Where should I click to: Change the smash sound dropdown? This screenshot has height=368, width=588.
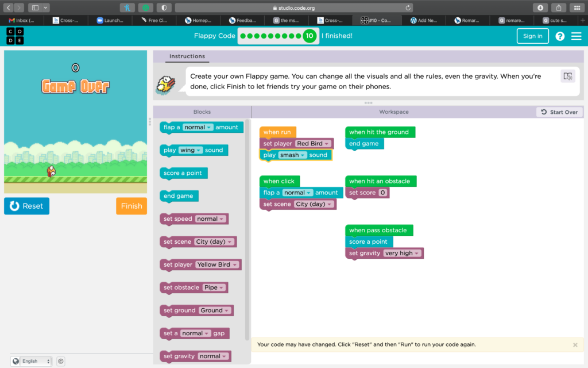292,155
